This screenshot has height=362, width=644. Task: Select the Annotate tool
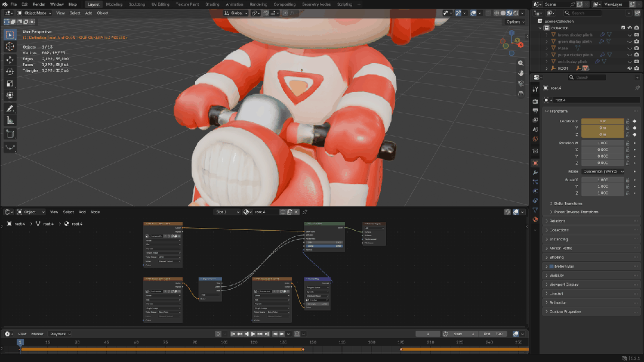coord(10,109)
